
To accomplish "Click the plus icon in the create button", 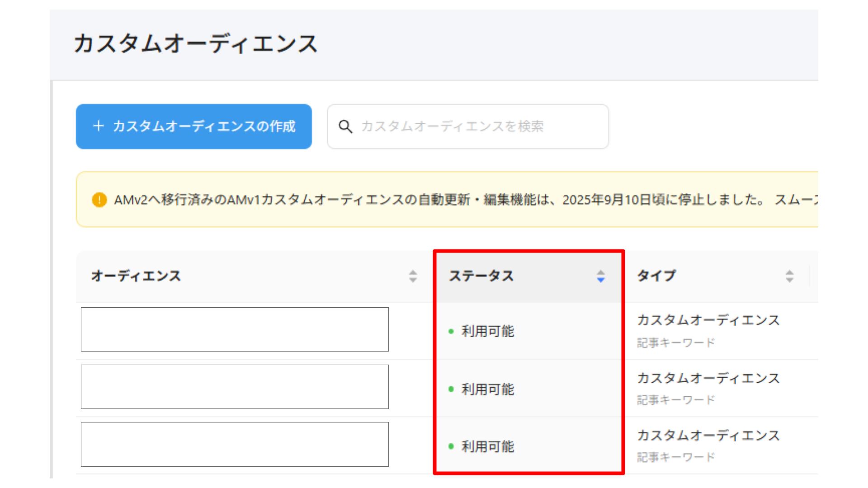I will click(98, 126).
